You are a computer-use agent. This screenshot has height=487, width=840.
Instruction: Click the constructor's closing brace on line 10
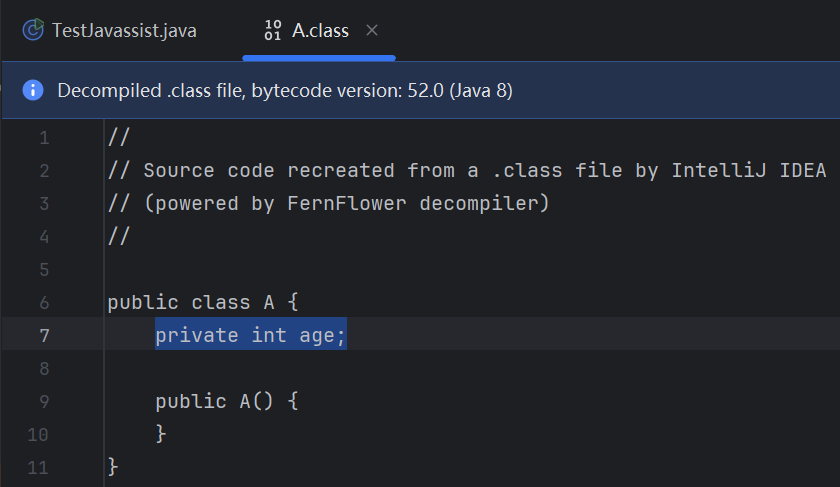161,433
